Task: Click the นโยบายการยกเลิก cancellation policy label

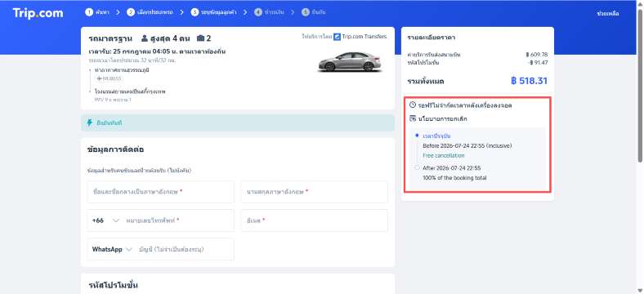Action: (x=442, y=119)
